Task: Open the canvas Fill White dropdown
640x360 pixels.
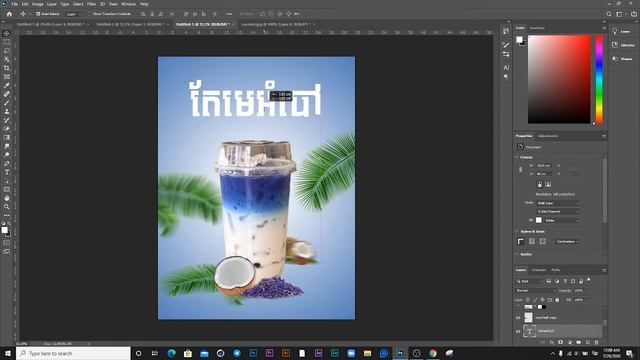Action: coord(562,220)
